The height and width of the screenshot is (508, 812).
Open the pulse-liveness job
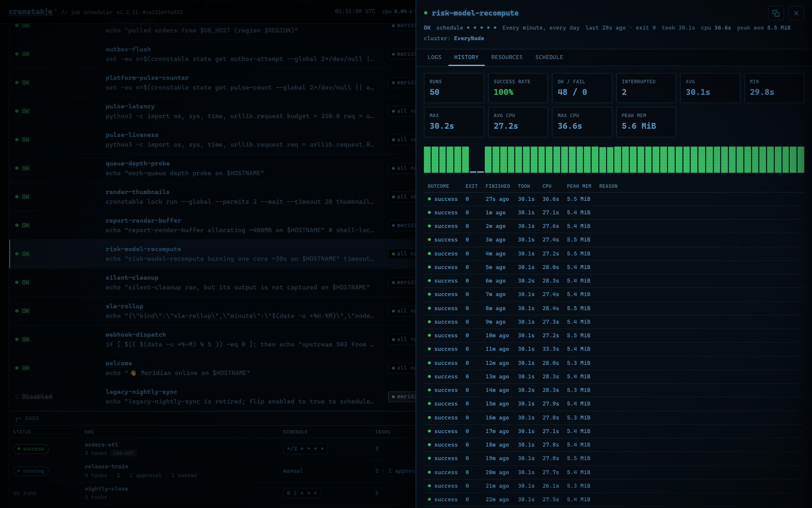click(x=212, y=140)
